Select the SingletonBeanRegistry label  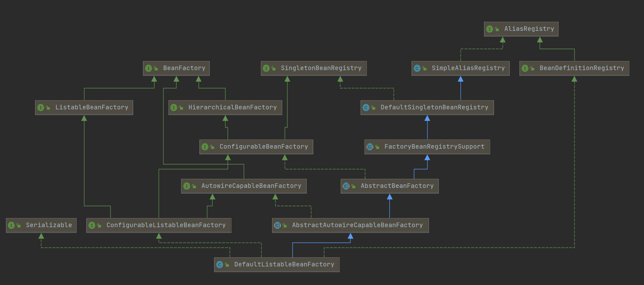tap(321, 68)
